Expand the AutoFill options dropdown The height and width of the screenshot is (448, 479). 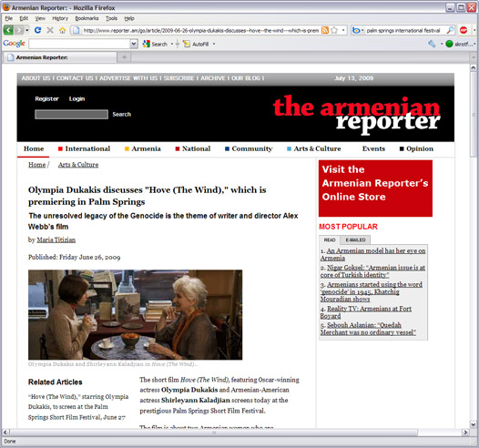click(x=214, y=44)
